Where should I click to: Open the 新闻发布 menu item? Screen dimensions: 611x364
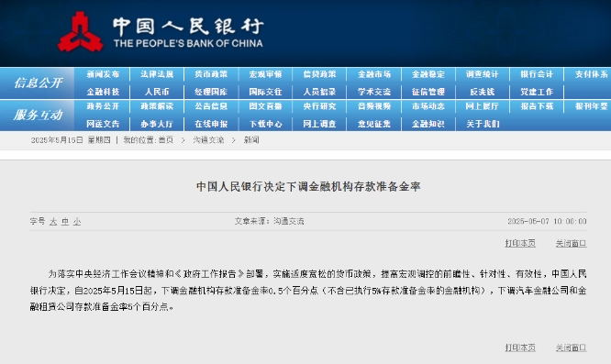click(x=103, y=74)
